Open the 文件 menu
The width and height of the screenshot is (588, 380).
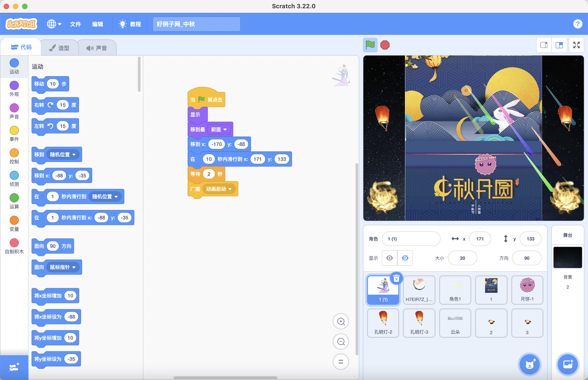click(x=75, y=24)
